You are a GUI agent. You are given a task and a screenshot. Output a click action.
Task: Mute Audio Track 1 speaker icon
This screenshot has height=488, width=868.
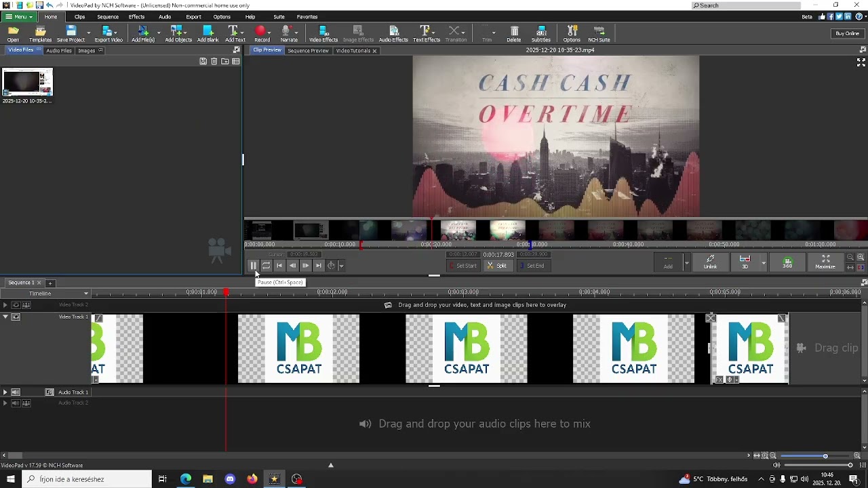tap(16, 392)
